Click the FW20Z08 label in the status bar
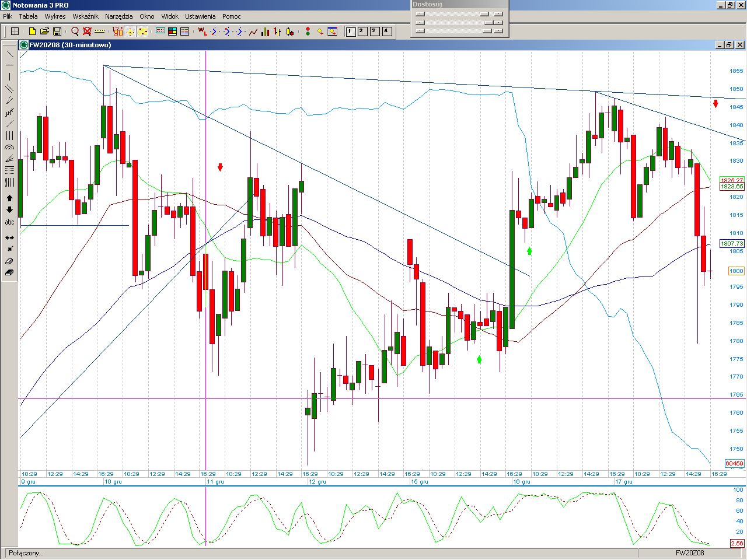The image size is (747, 560). [x=690, y=553]
